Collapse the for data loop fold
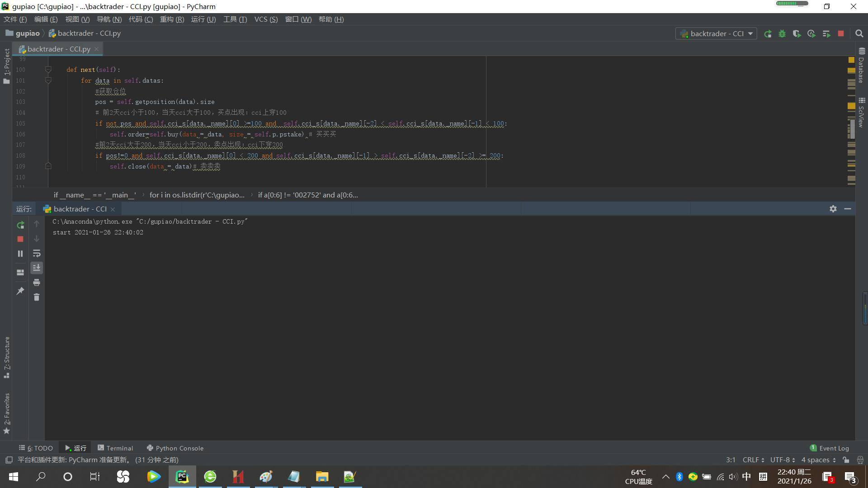868x488 pixels. point(48,80)
